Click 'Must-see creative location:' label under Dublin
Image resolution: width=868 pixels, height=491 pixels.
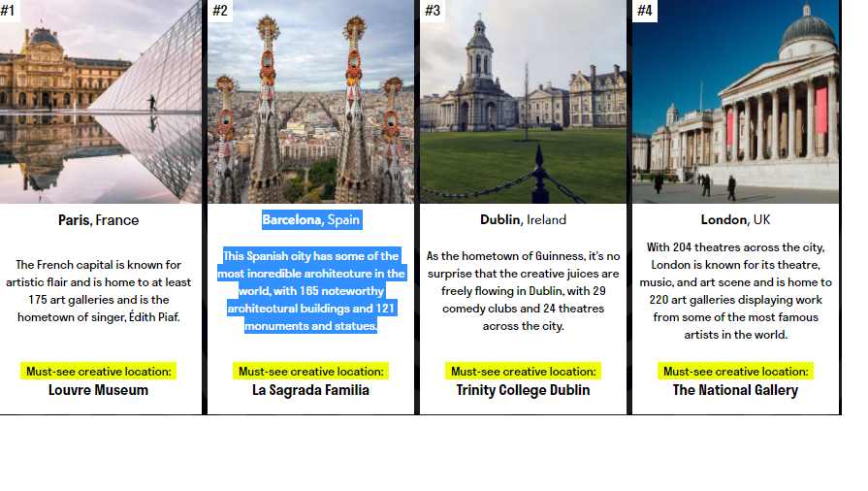coord(523,372)
